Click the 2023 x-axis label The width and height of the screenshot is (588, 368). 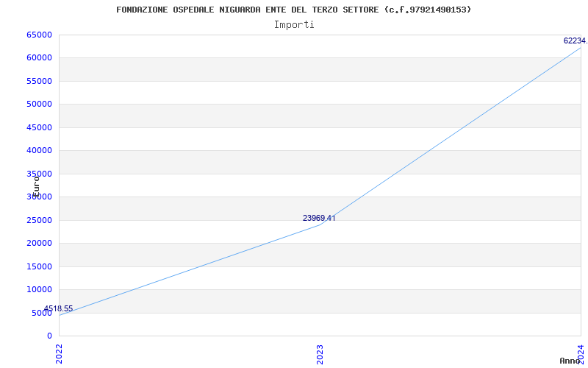point(320,355)
